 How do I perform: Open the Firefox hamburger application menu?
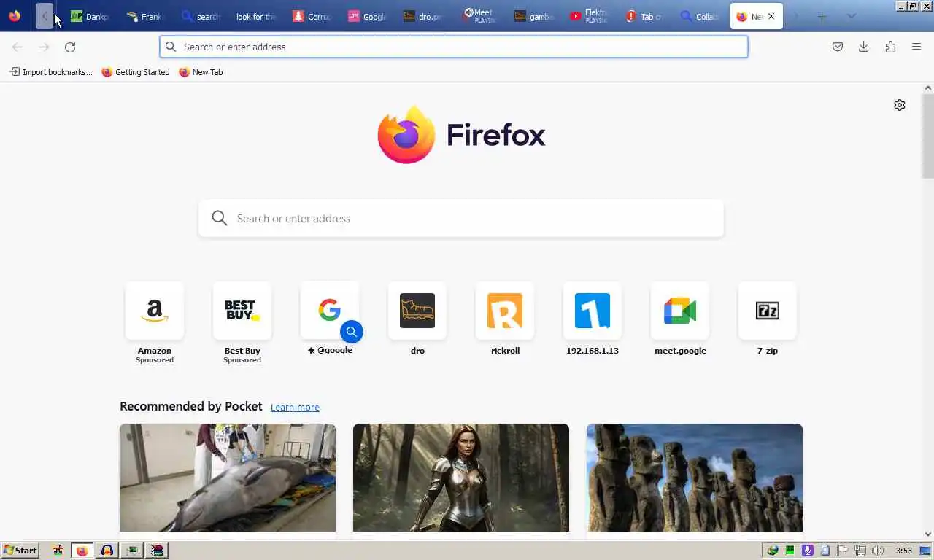point(916,47)
